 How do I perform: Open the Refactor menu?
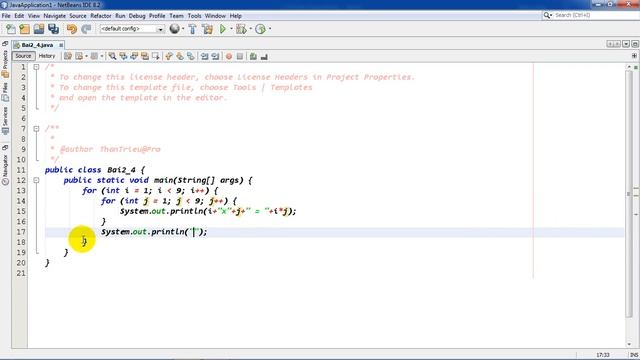coord(100,16)
